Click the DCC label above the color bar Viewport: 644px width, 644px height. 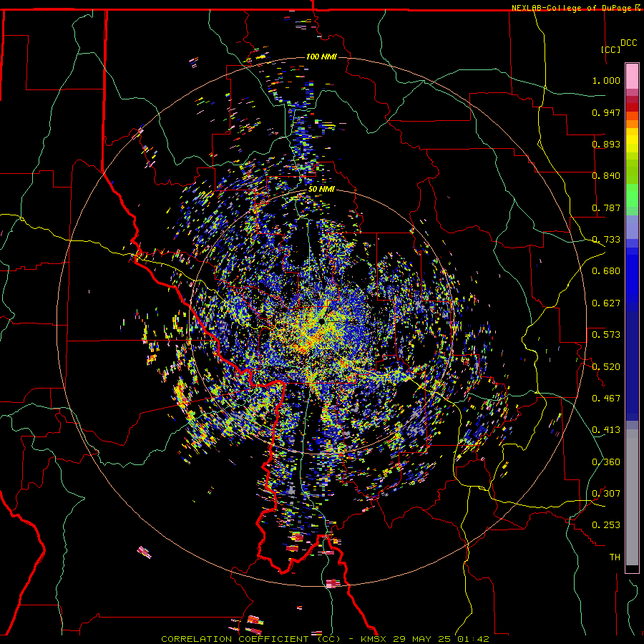click(628, 43)
